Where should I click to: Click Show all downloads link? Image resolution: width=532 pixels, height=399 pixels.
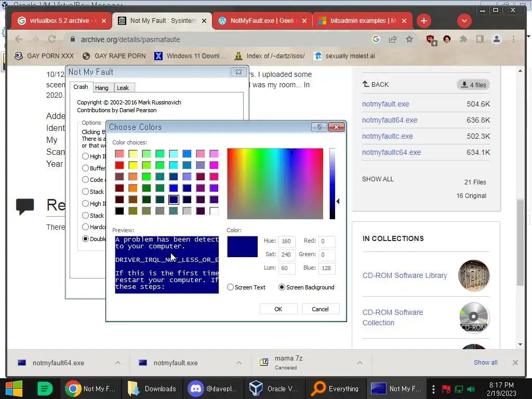coord(486,362)
